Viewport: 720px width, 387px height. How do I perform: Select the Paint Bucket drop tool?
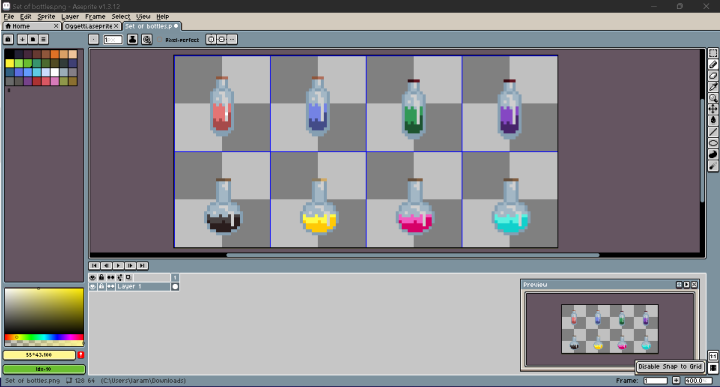pos(713,120)
